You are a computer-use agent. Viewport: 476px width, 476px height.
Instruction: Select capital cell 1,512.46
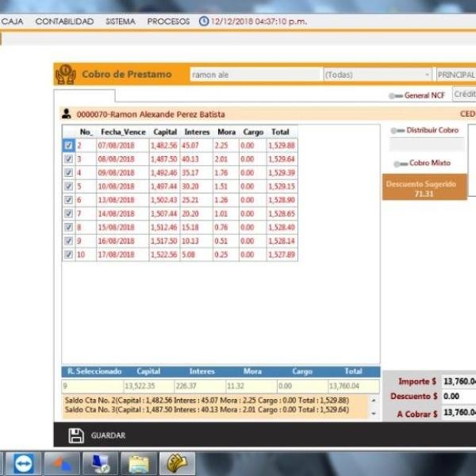[164, 228]
